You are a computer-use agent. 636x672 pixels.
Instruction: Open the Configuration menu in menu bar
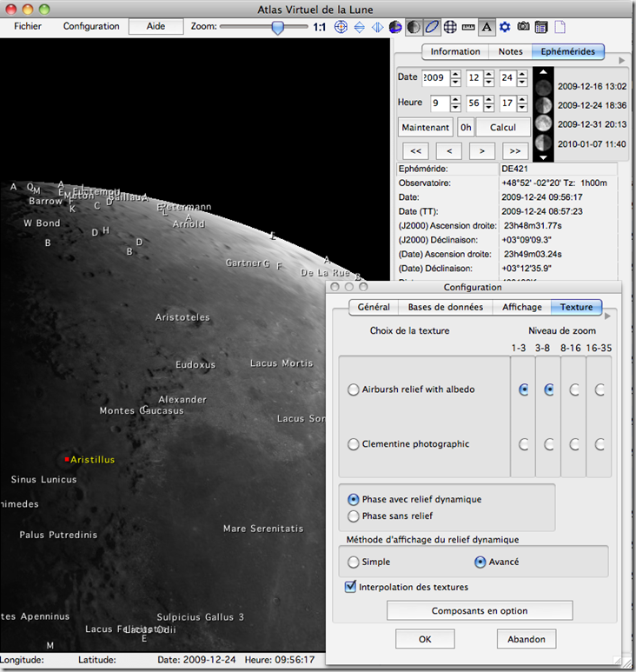point(91,26)
